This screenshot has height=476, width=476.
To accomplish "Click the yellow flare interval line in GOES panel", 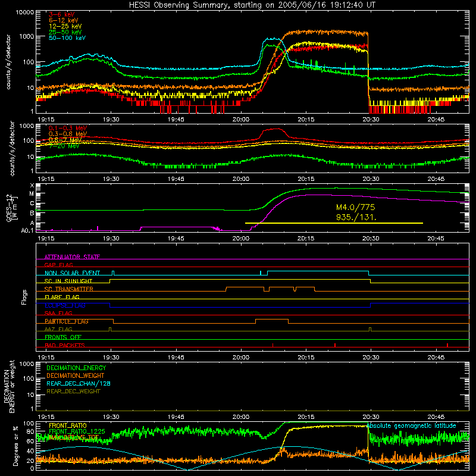I will 334,223.
